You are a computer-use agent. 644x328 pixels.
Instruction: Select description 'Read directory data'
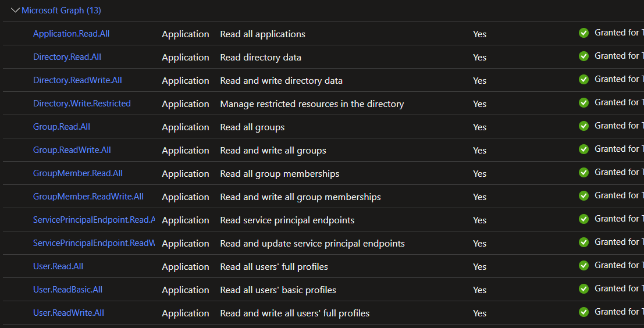coord(261,58)
